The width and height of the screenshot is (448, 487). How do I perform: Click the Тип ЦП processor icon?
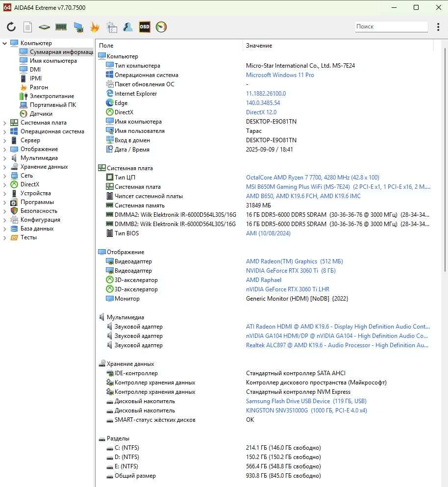(x=110, y=177)
